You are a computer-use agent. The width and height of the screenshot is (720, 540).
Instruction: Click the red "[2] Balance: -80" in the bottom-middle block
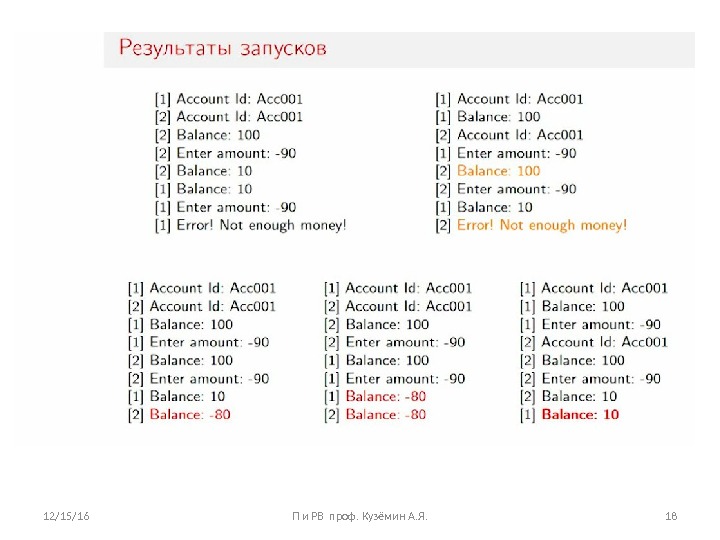[x=375, y=414]
